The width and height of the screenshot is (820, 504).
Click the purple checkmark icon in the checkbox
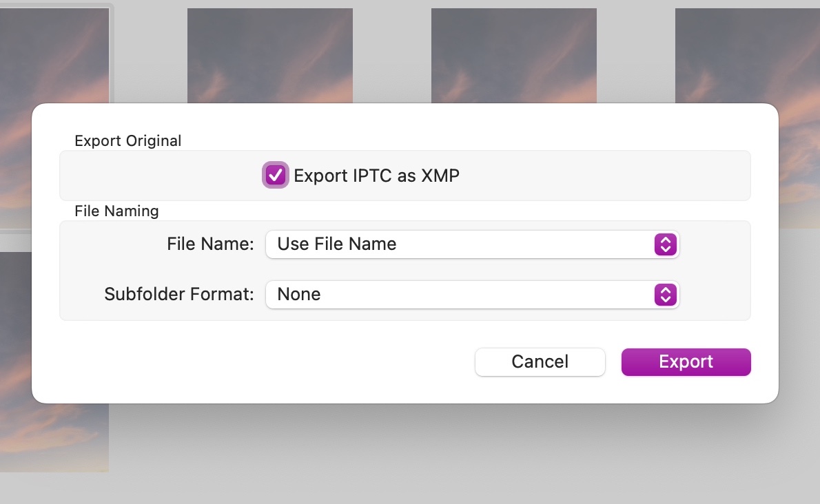(x=275, y=176)
